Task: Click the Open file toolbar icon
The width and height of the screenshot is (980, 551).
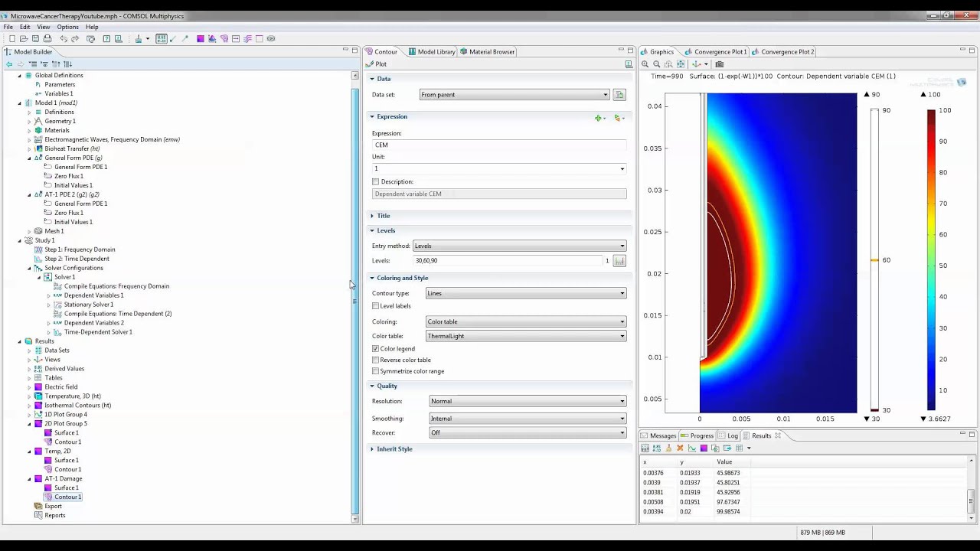Action: (x=24, y=38)
